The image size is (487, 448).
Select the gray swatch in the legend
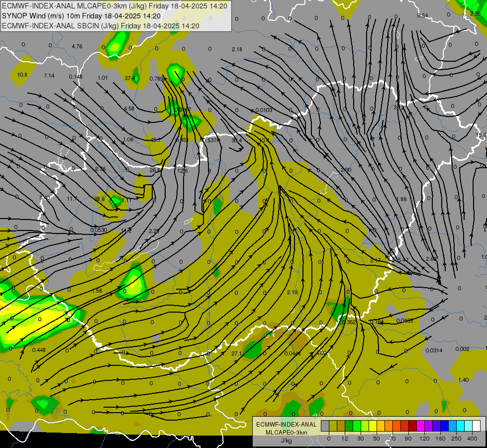click(x=325, y=426)
